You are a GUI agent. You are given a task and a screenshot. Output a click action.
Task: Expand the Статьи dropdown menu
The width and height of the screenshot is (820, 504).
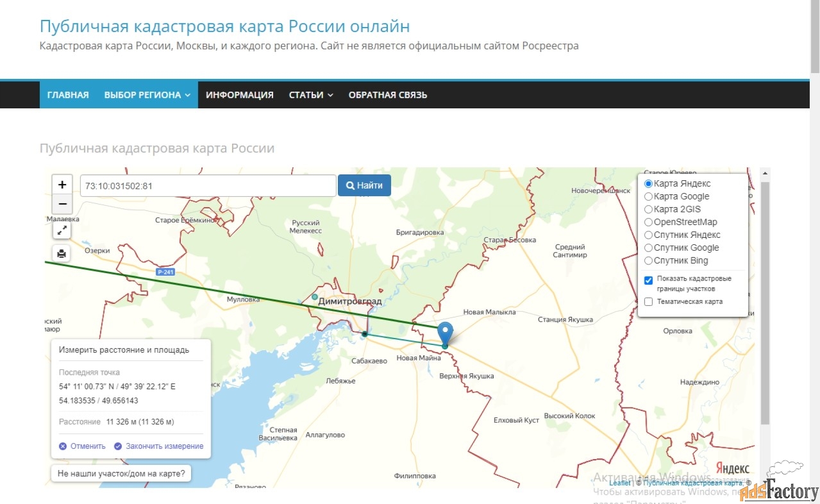[x=311, y=95]
